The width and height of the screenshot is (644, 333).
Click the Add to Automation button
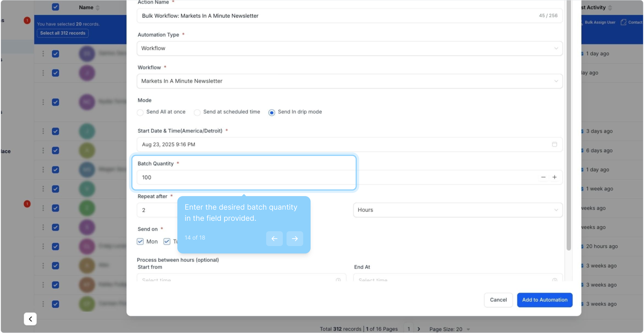544,300
